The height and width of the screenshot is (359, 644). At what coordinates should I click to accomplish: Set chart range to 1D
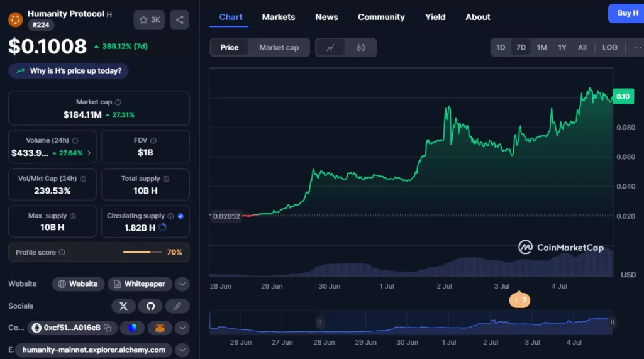pos(501,48)
